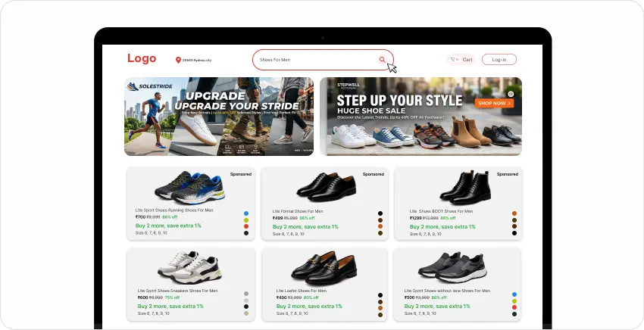The image size is (644, 330).
Task: Pick orange swatch on Loafer Shoes card
Action: (x=380, y=308)
